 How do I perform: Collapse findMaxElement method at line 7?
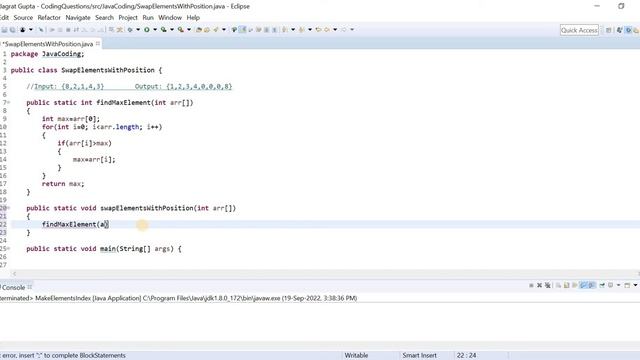pyautogui.click(x=9, y=102)
